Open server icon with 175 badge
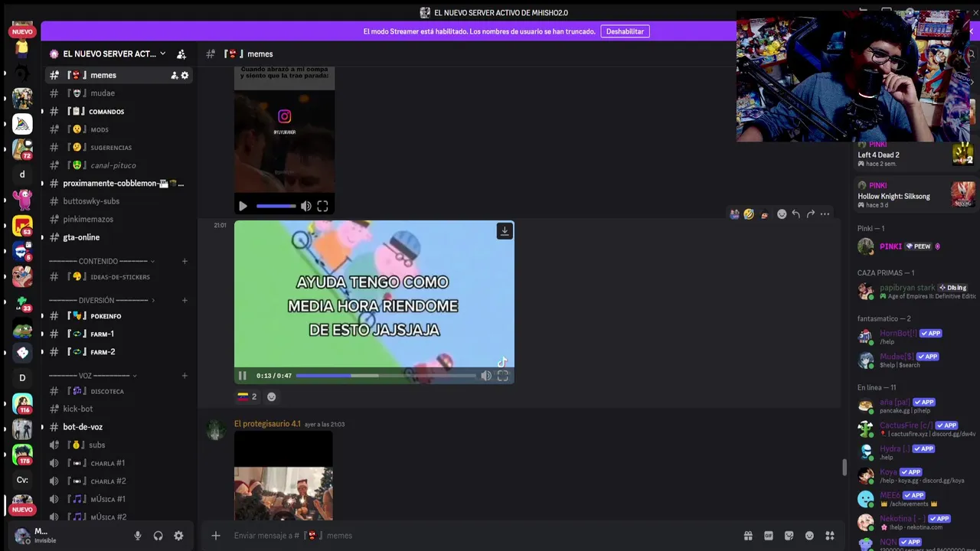 22,455
